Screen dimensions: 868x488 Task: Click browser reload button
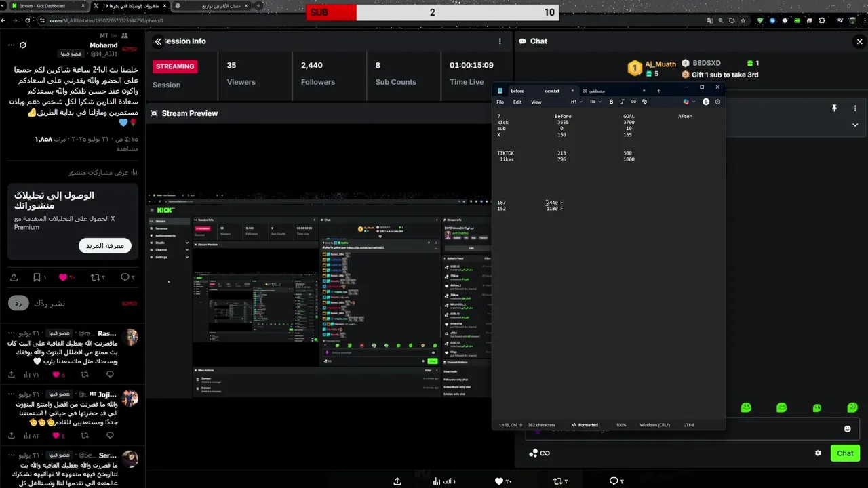(x=28, y=20)
